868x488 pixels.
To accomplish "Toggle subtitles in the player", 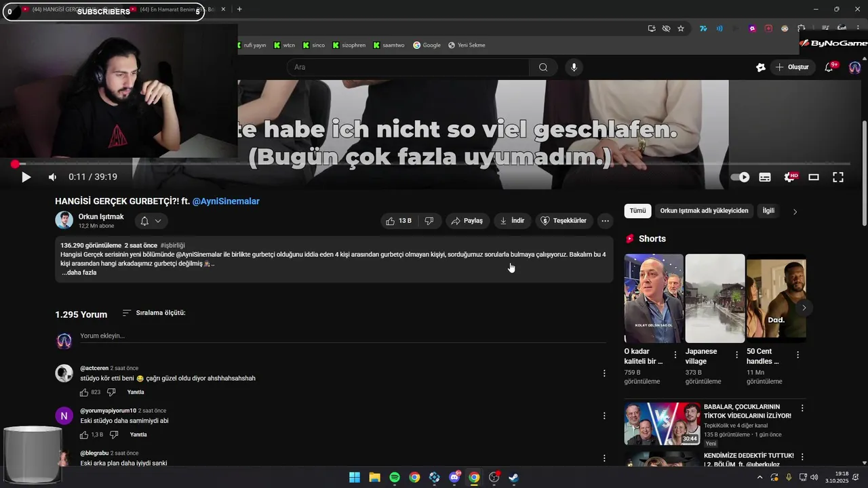I will (765, 177).
